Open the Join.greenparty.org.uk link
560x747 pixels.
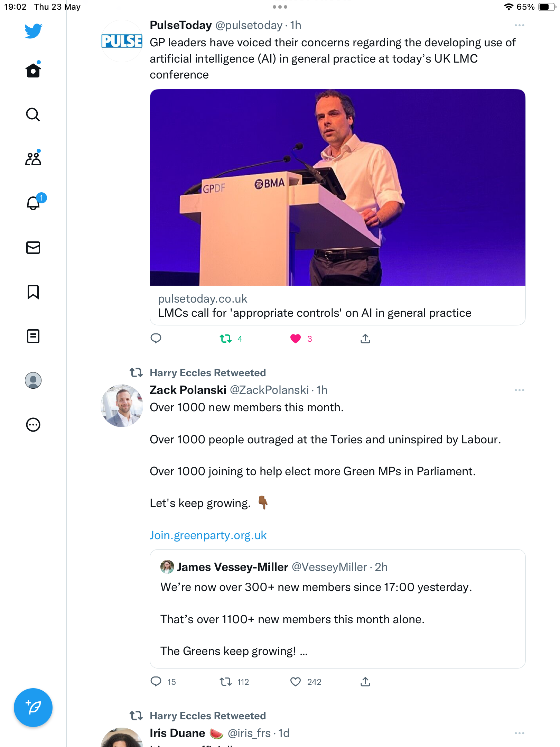(208, 535)
